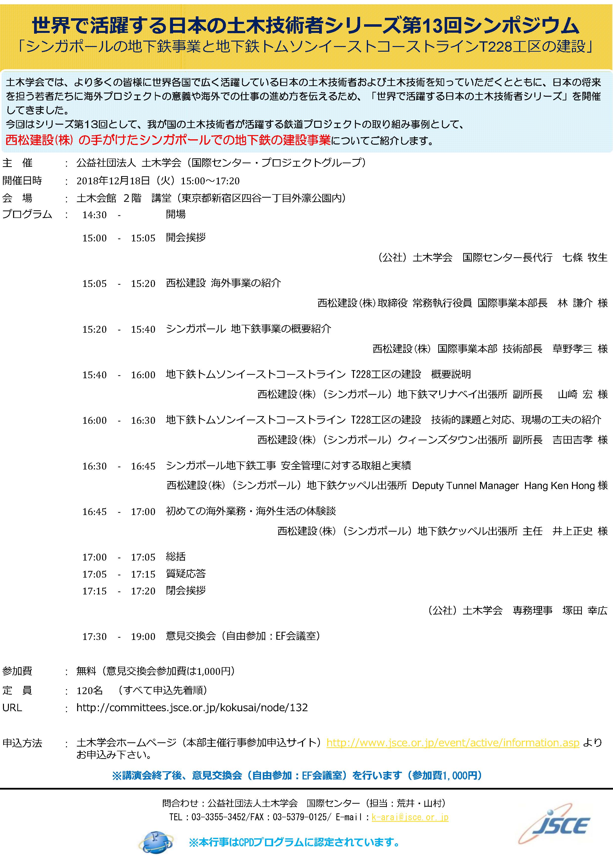
Task: Click the 質疑応答 program item
Action: 186,573
